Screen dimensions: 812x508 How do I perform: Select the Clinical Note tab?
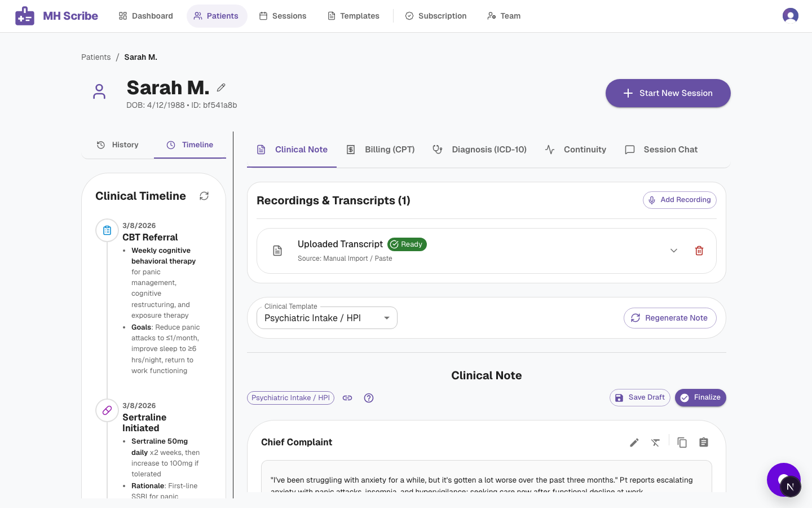[292, 150]
